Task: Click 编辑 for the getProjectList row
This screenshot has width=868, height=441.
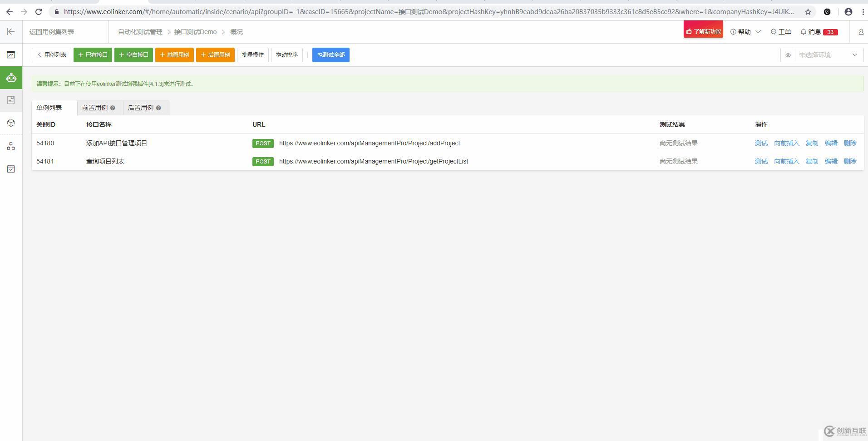Action: pyautogui.click(x=831, y=161)
